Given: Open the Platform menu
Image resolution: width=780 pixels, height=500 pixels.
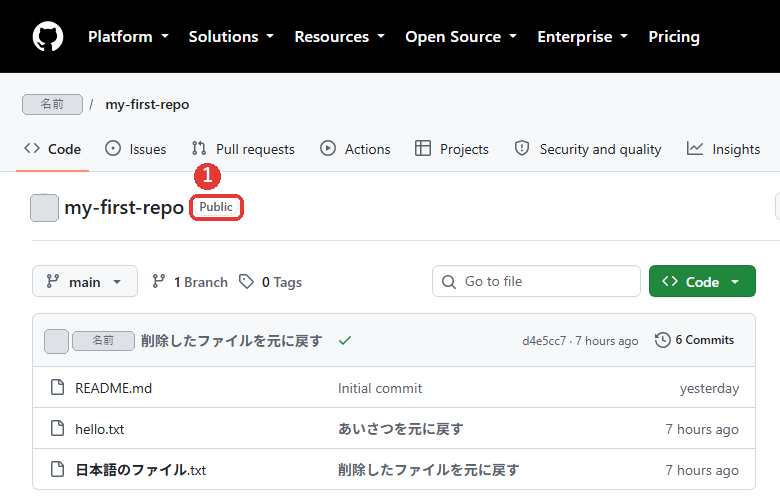Looking at the screenshot, I should [128, 36].
